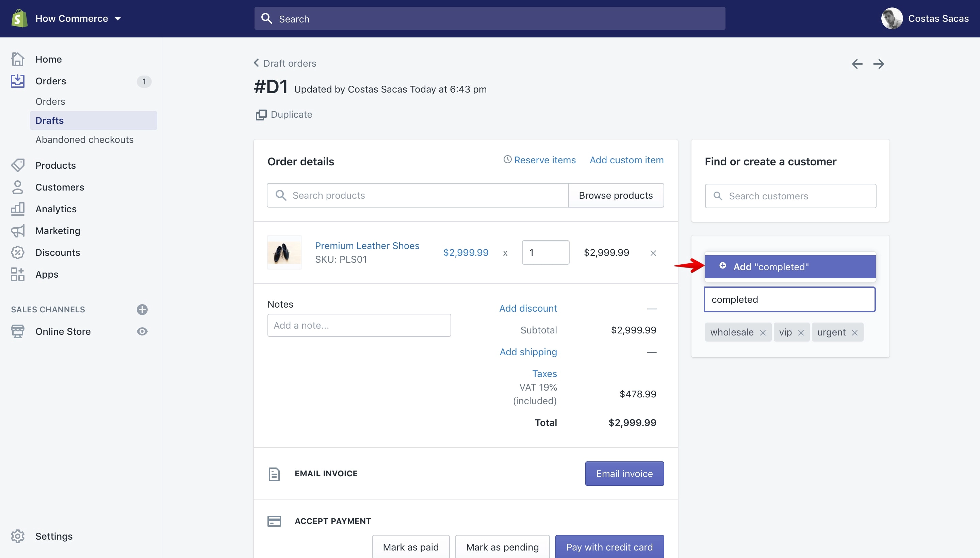The width and height of the screenshot is (980, 558).
Task: Open Settings gear icon
Action: 18,536
